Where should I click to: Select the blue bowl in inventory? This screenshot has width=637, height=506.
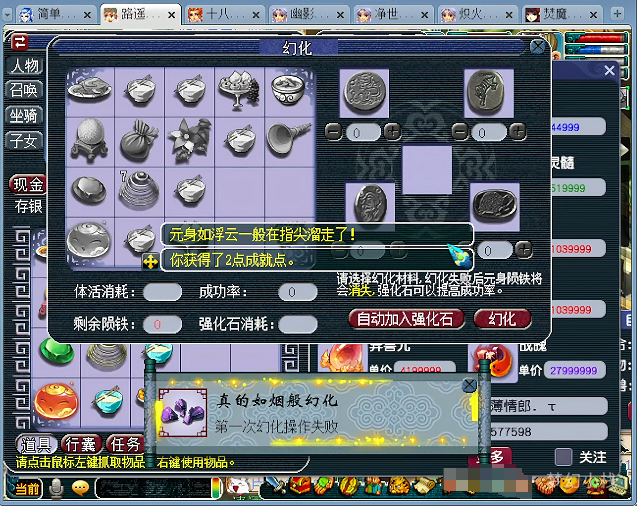107,400
